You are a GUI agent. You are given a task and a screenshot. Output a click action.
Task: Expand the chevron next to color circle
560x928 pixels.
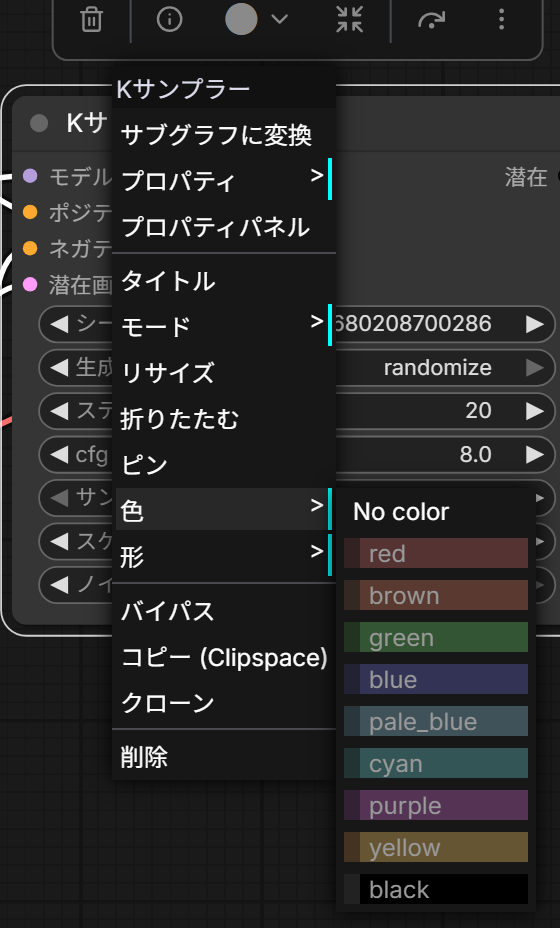tap(279, 20)
